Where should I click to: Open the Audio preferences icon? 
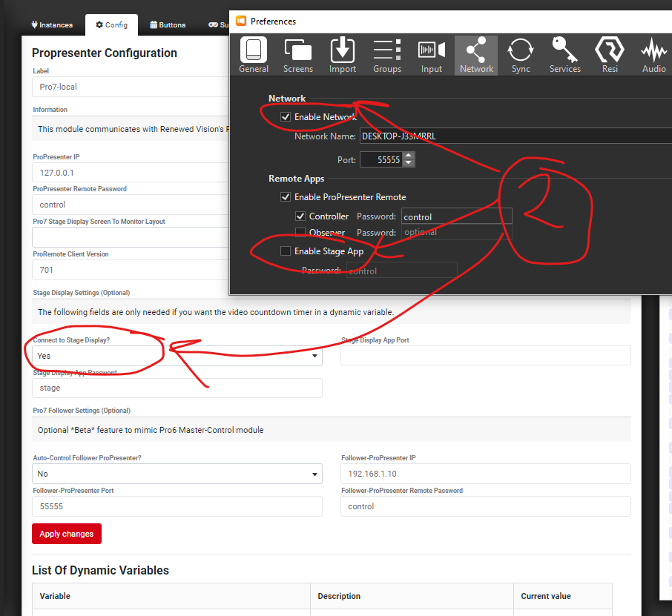[653, 53]
